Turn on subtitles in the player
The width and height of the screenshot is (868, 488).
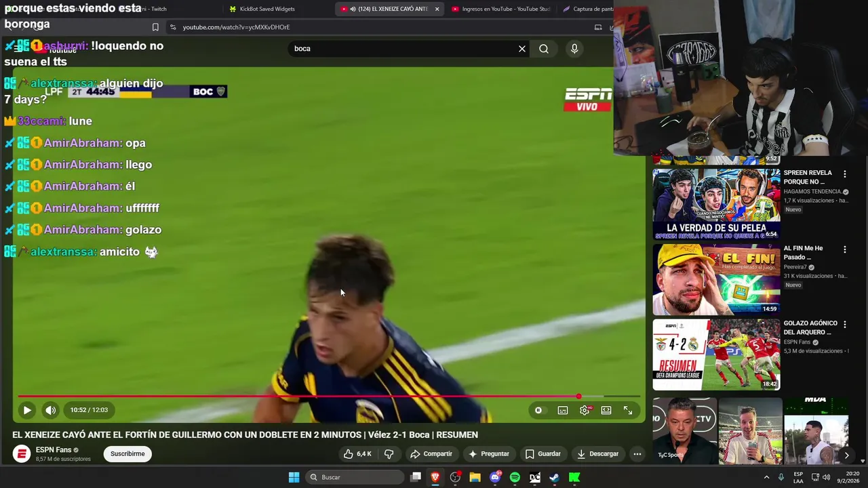click(563, 410)
